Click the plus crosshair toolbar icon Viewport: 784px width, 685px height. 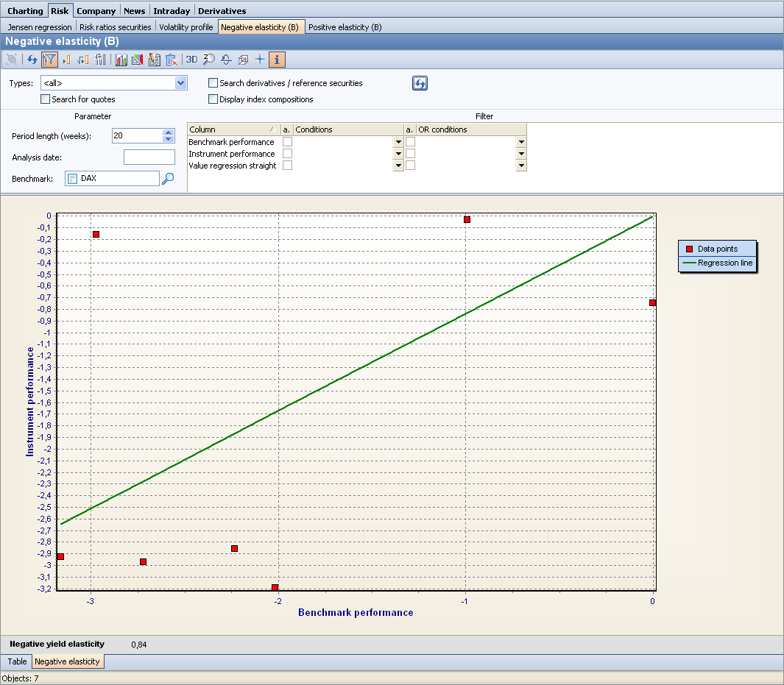coord(260,60)
